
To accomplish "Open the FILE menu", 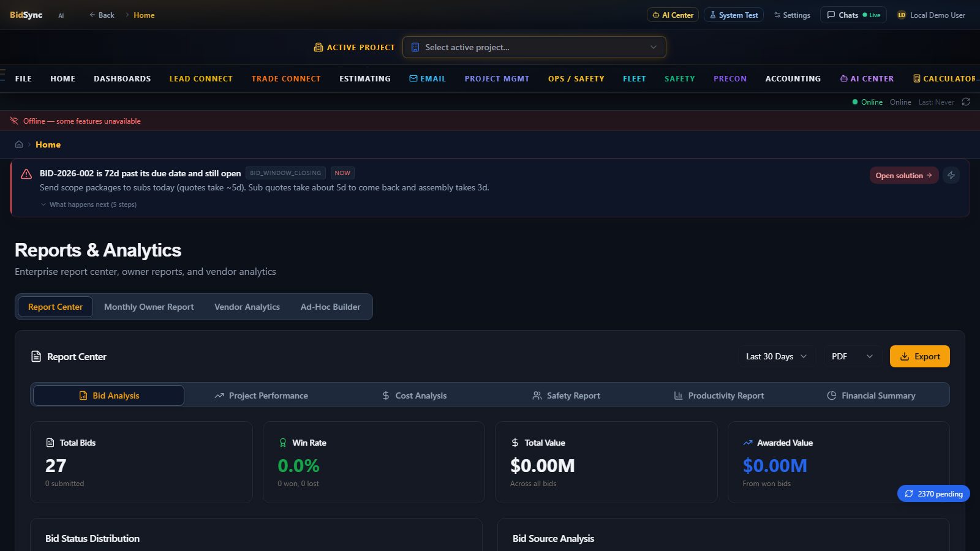I will click(23, 78).
